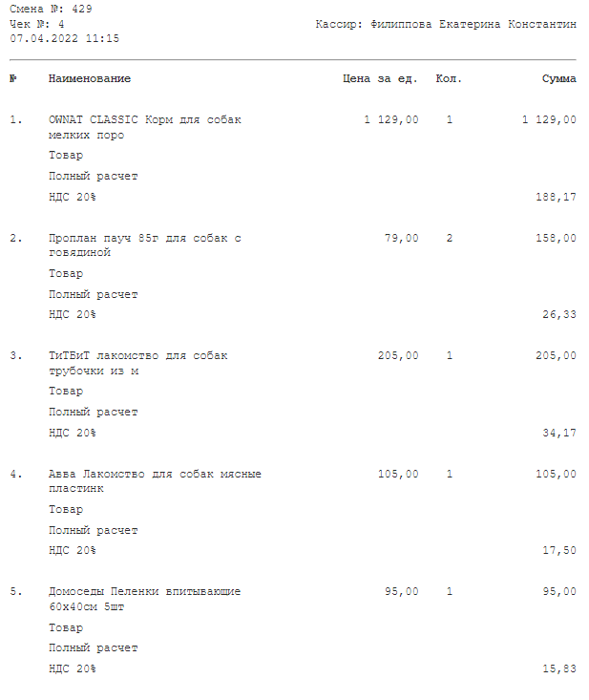Click the VAT amount 188,17

556,197
